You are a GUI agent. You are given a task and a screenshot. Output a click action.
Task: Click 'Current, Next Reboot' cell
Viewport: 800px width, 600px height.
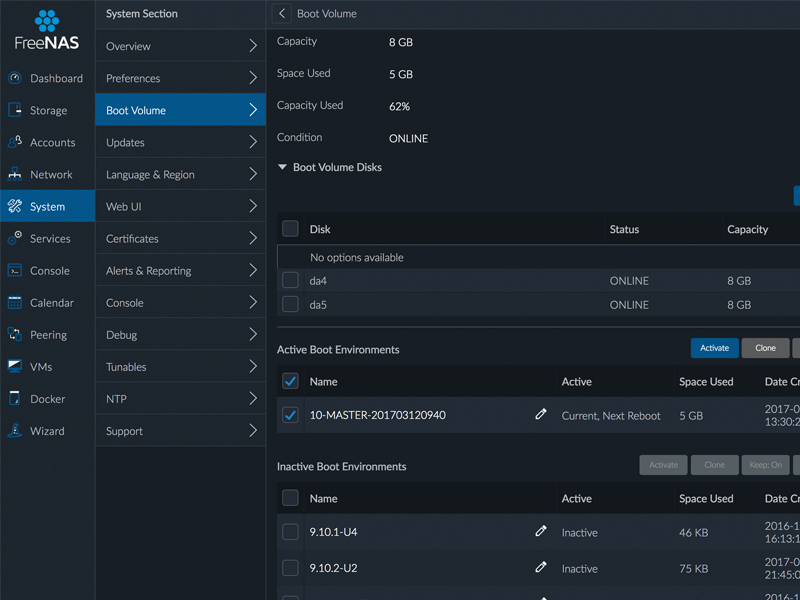(611, 416)
